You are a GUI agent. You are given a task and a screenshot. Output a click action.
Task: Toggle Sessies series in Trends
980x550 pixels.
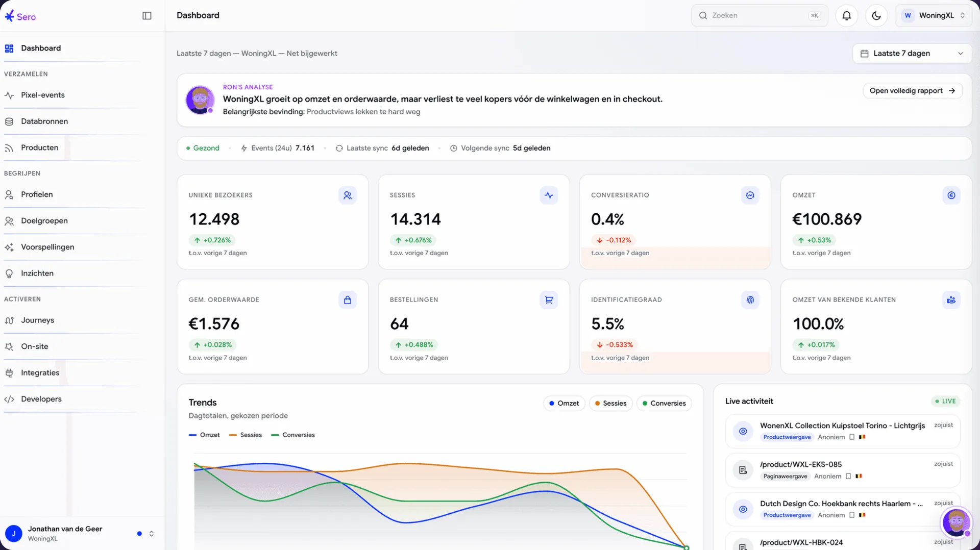tap(610, 403)
